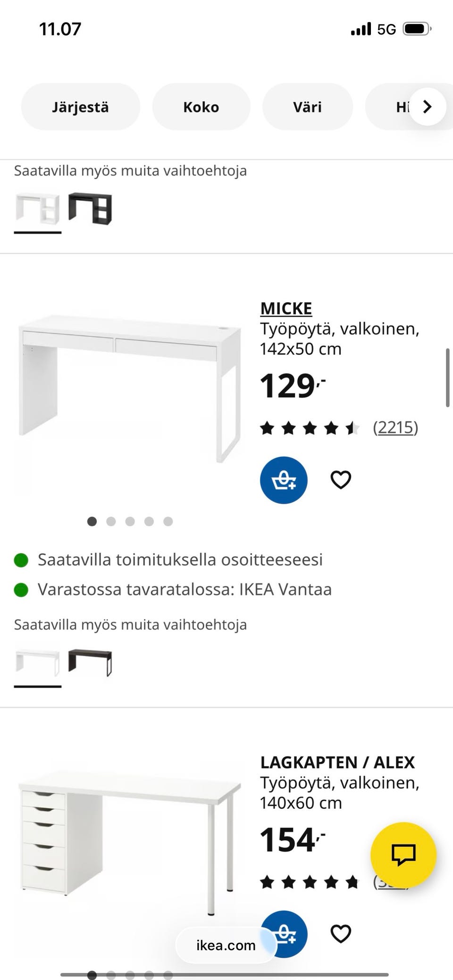Open the yellow chat support button
This screenshot has height=980, width=453.
[x=403, y=855]
